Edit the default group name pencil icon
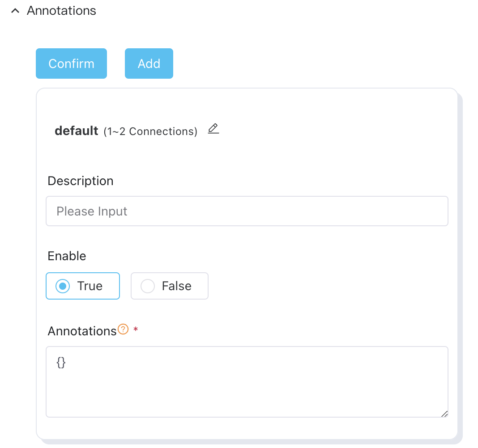 pos(213,129)
